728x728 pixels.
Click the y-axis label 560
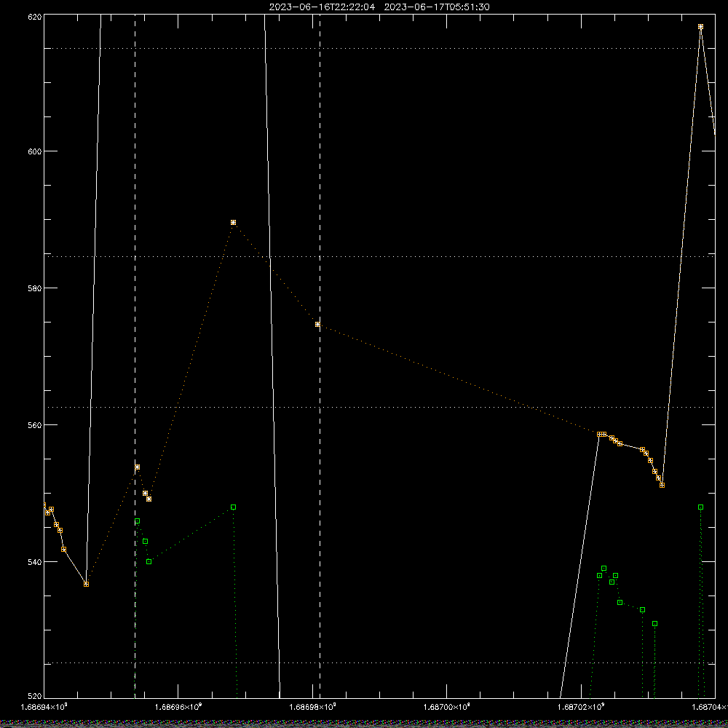(35, 425)
